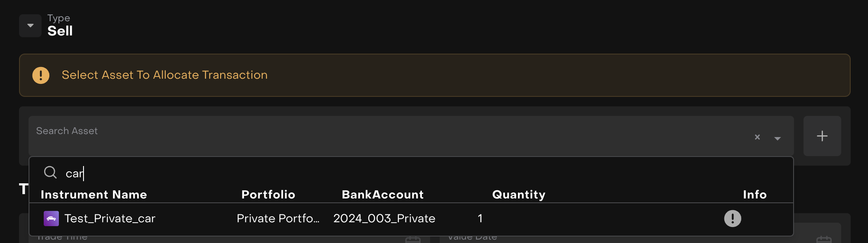
Task: Click the BankAccount column header
Action: coord(383,195)
